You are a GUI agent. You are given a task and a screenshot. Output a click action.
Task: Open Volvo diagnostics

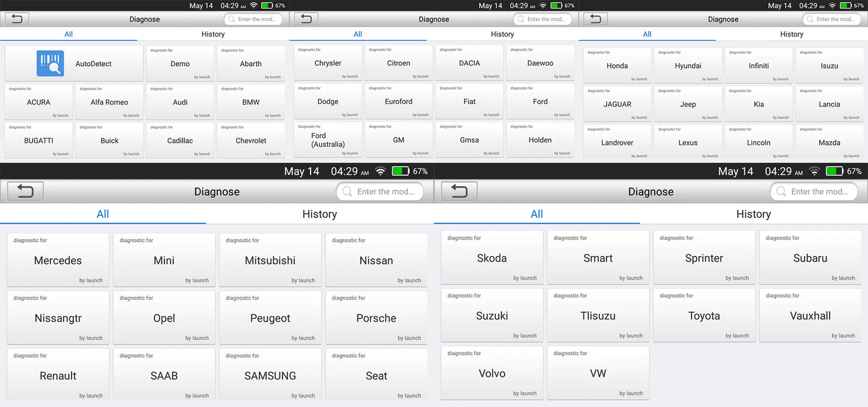click(492, 373)
